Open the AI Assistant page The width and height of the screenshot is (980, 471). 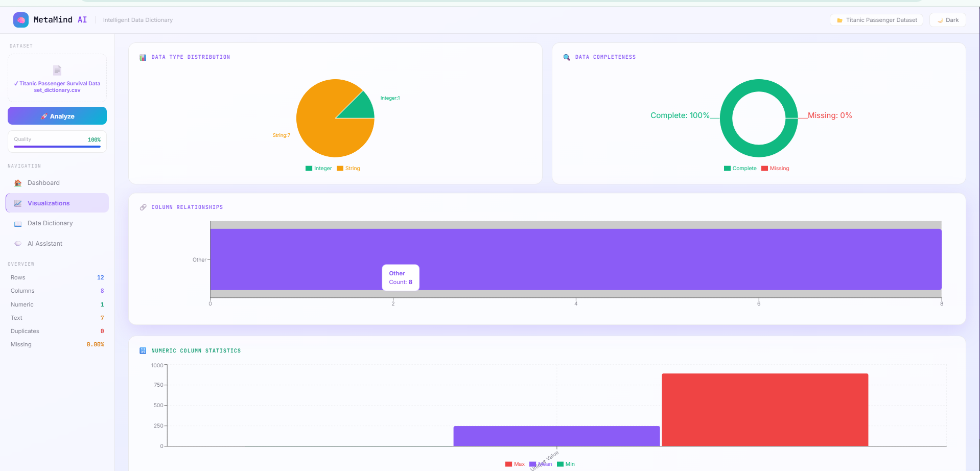coord(57,244)
